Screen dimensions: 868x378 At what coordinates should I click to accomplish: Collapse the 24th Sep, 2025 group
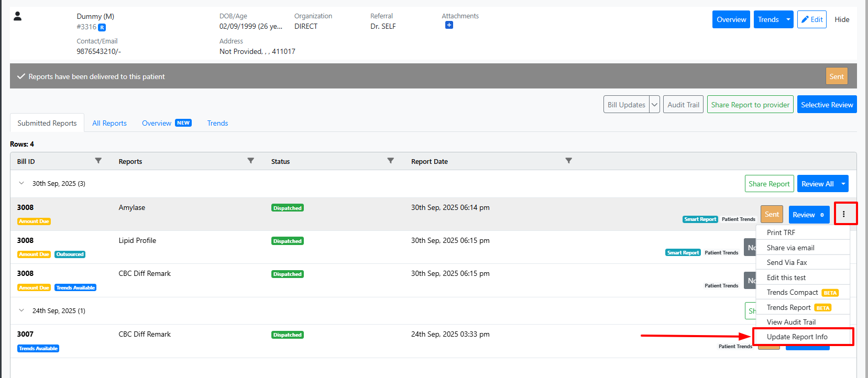(x=21, y=310)
